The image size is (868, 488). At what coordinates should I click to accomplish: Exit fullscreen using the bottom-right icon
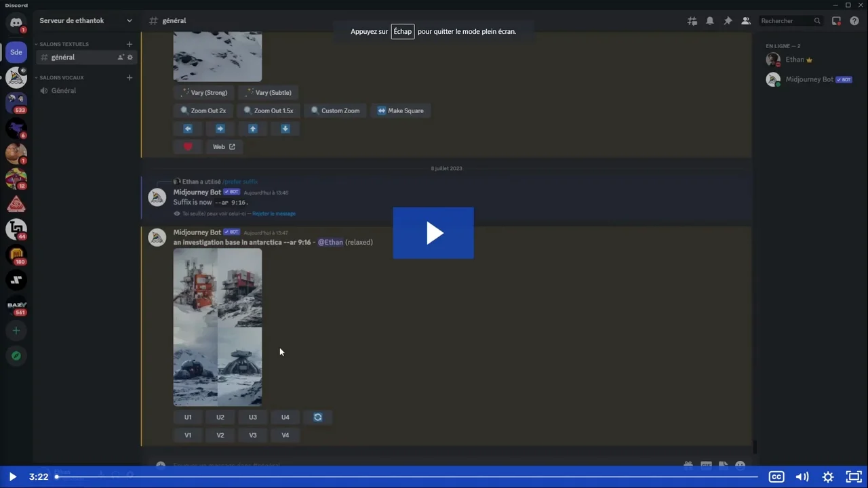[854, 476]
